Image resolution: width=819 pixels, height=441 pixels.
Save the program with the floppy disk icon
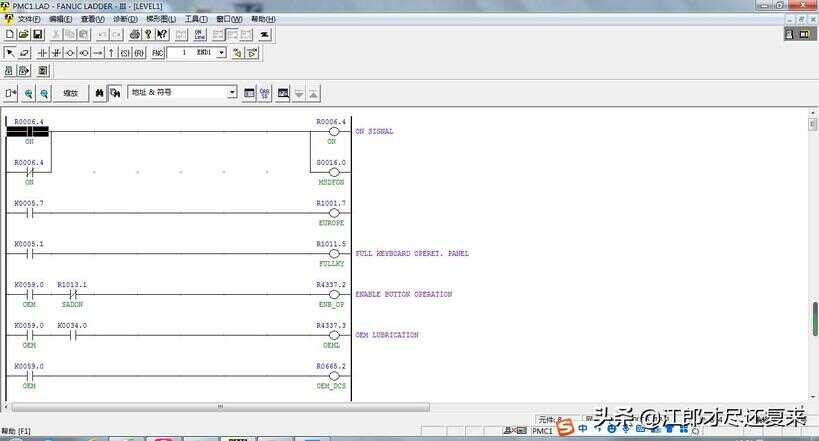click(37, 34)
